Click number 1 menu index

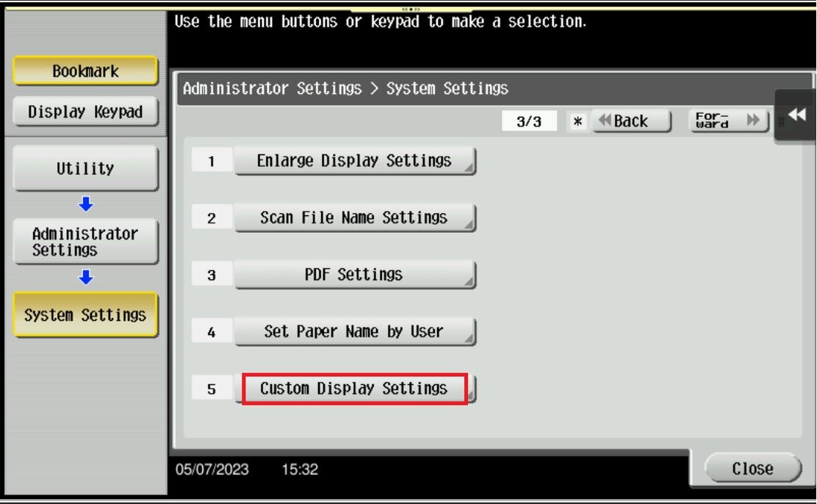212,161
